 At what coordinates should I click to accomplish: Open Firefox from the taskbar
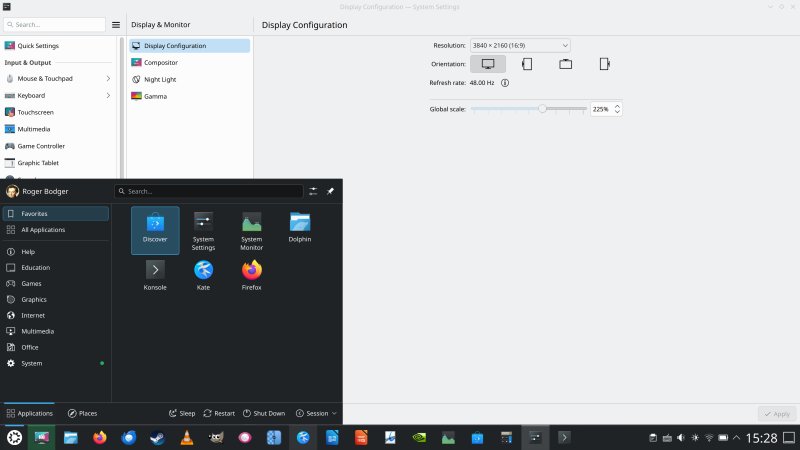[99, 437]
